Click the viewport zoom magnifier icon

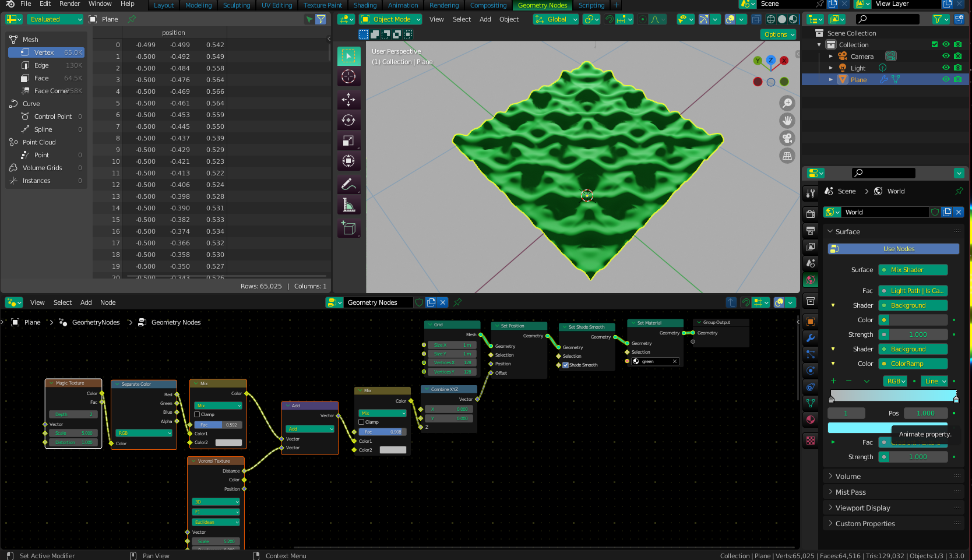click(x=787, y=103)
